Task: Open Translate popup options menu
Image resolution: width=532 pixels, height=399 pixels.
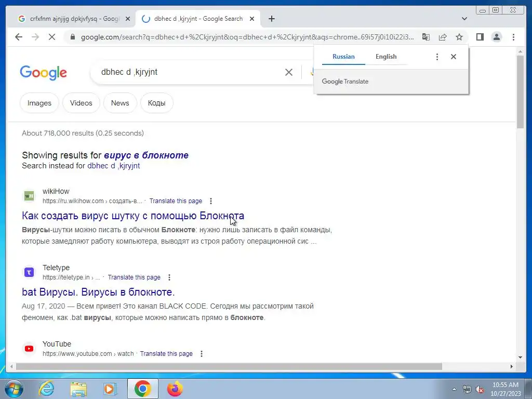Action: pyautogui.click(x=437, y=57)
